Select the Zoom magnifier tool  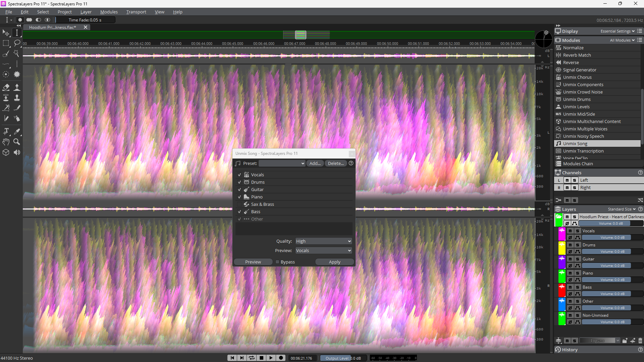tap(17, 142)
